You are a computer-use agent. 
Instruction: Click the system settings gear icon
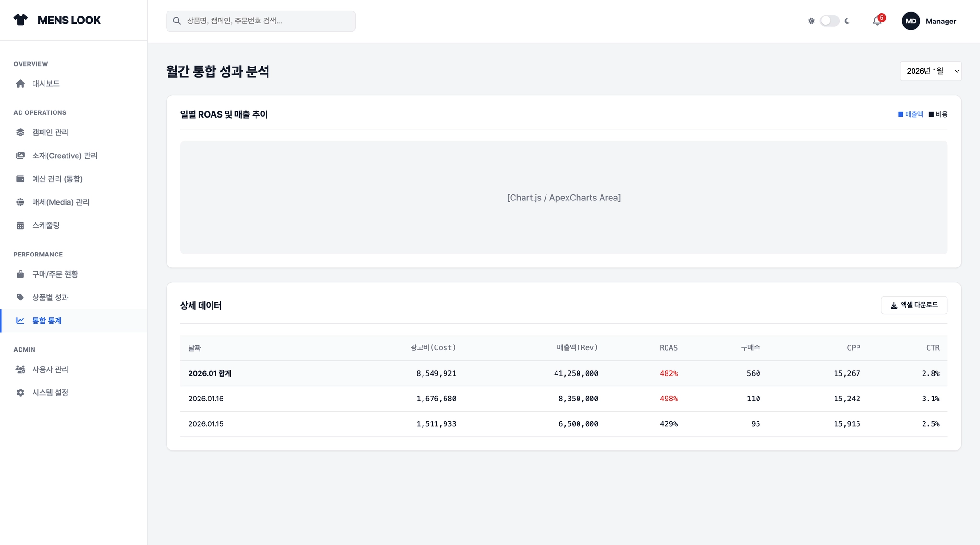click(20, 392)
